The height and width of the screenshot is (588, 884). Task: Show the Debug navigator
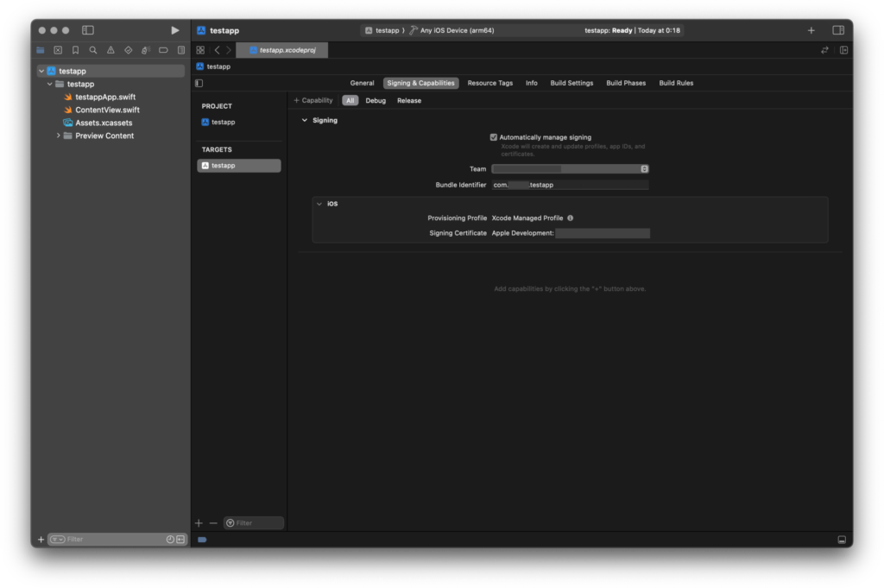coord(145,50)
